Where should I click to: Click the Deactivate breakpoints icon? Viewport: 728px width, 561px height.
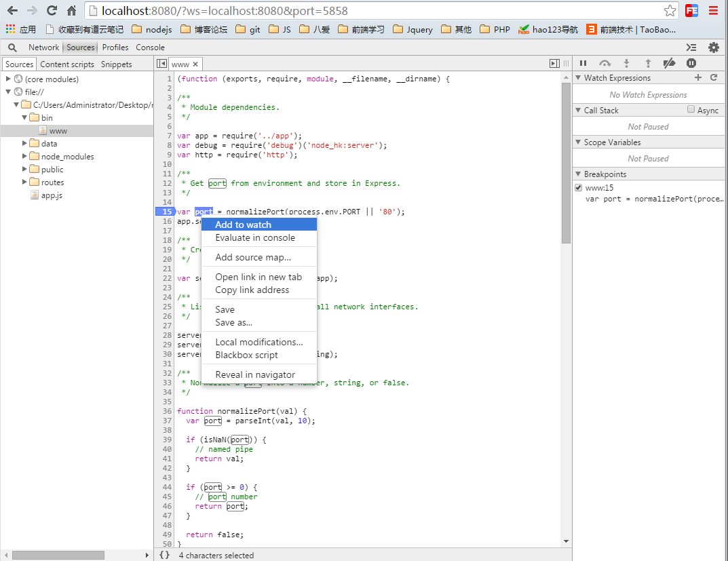669,63
